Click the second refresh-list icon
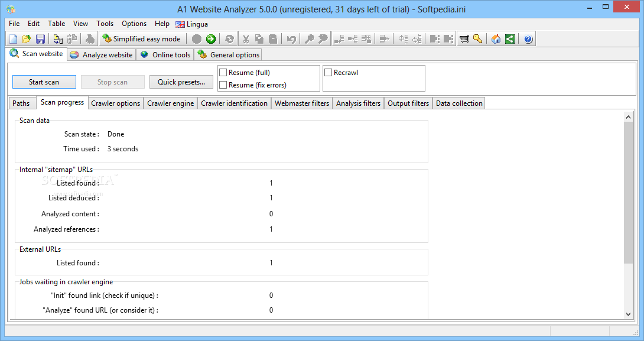 417,39
